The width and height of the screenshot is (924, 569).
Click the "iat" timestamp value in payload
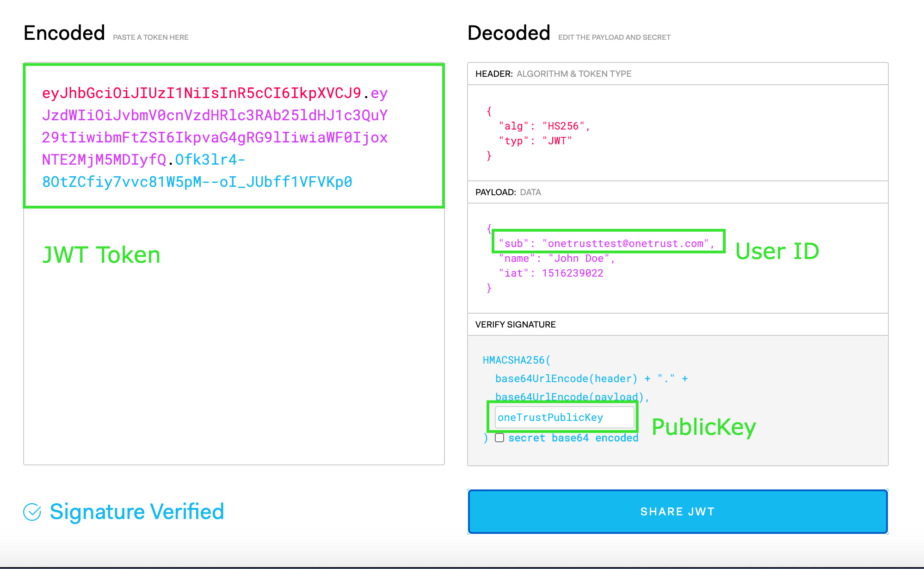(x=573, y=273)
